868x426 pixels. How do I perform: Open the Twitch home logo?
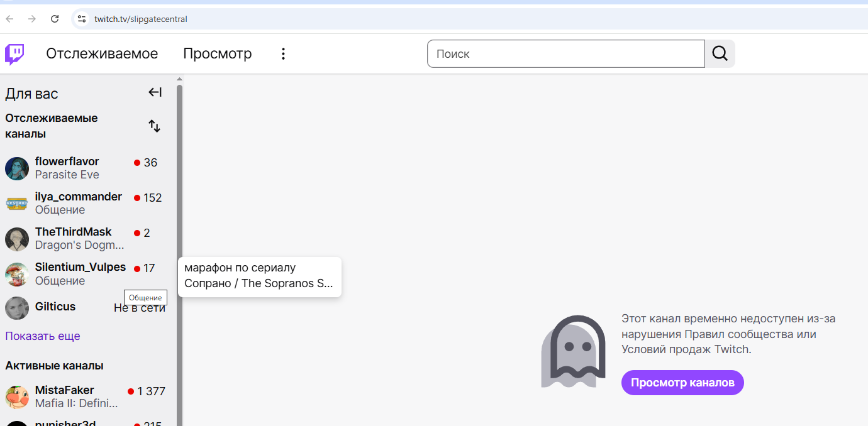14,54
